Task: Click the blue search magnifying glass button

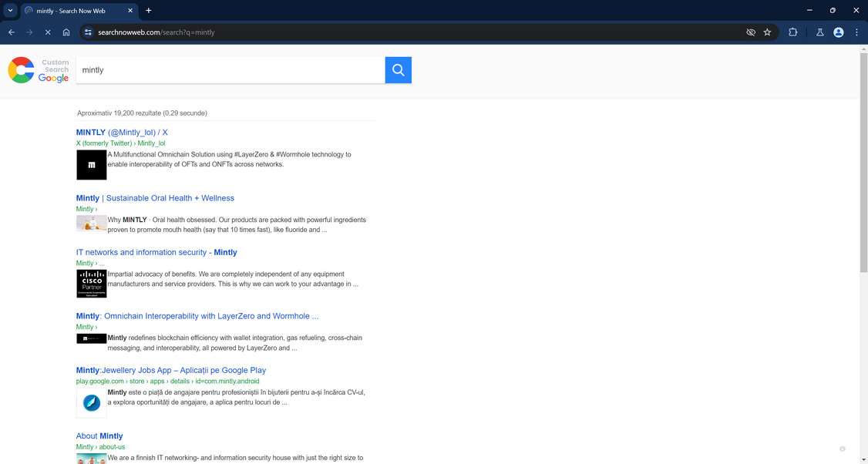Action: [398, 69]
